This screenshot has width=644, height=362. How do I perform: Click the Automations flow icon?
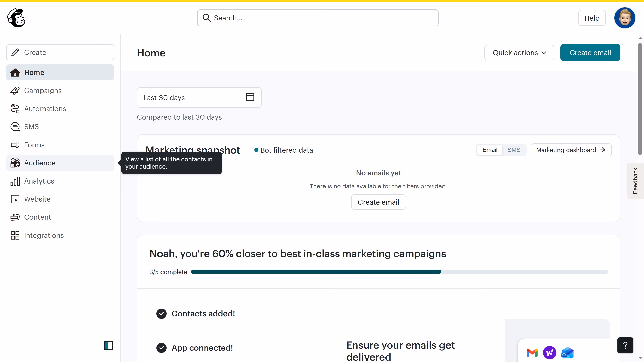pos(15,109)
